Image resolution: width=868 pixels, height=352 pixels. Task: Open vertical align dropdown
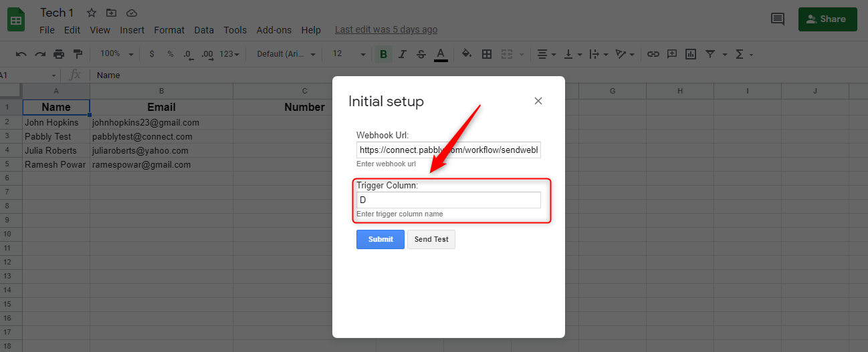(x=572, y=54)
